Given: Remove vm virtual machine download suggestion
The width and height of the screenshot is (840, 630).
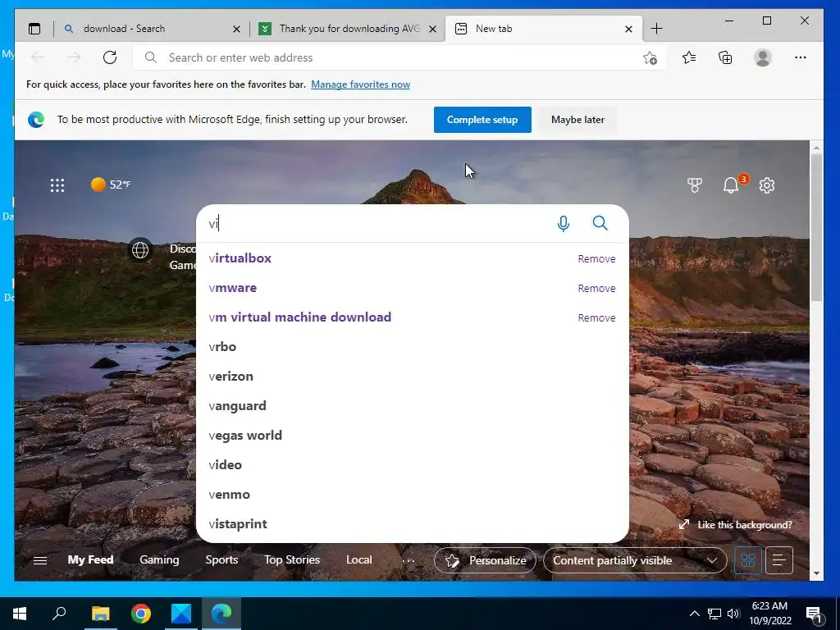Looking at the screenshot, I should point(596,317).
